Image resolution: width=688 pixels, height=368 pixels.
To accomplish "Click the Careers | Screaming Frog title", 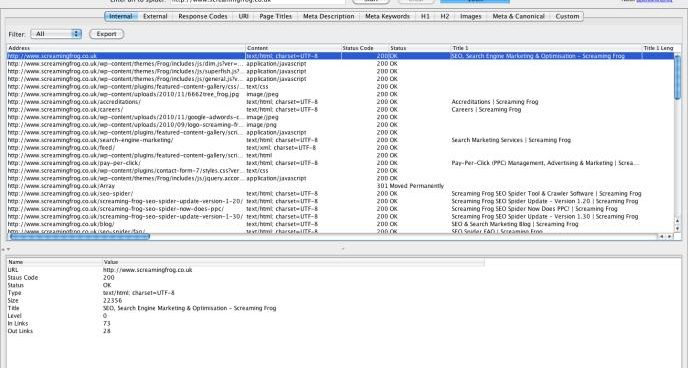I will click(486, 110).
